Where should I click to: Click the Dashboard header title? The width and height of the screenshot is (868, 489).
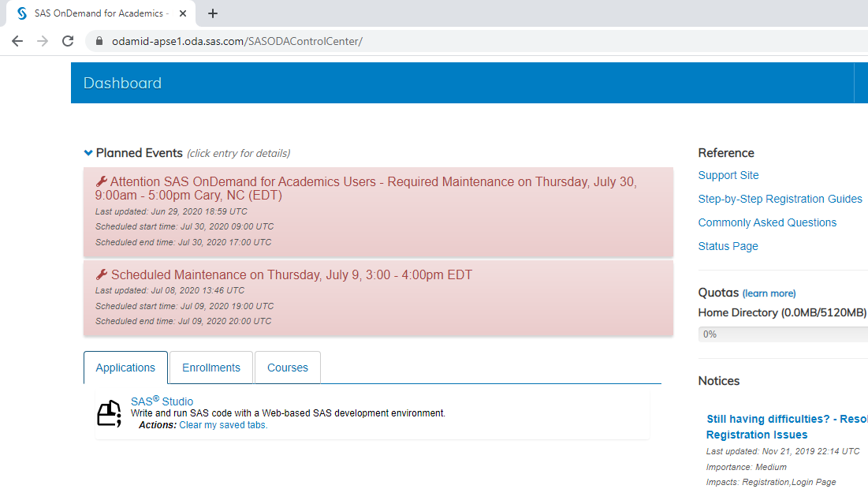click(x=122, y=83)
